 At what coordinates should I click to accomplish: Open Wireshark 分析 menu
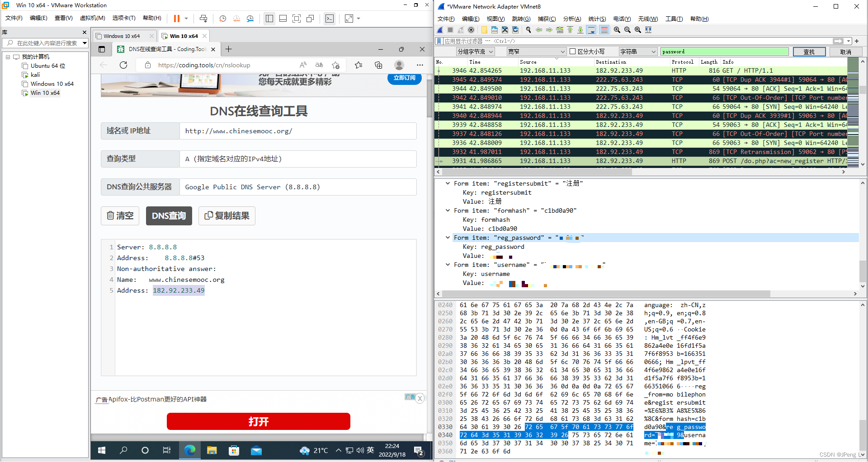[572, 19]
